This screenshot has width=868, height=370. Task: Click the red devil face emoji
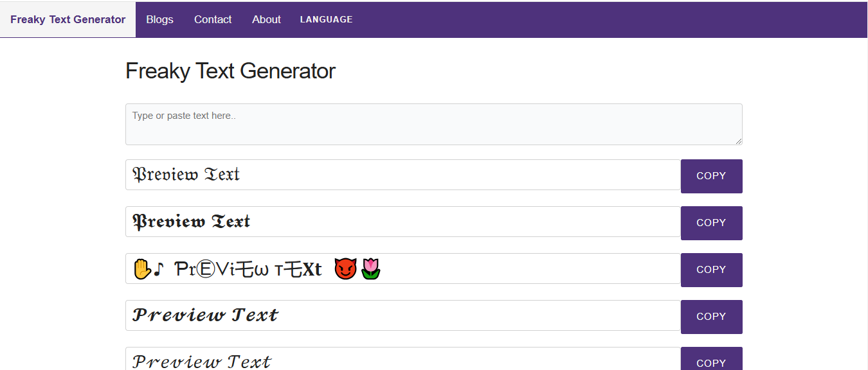345,269
